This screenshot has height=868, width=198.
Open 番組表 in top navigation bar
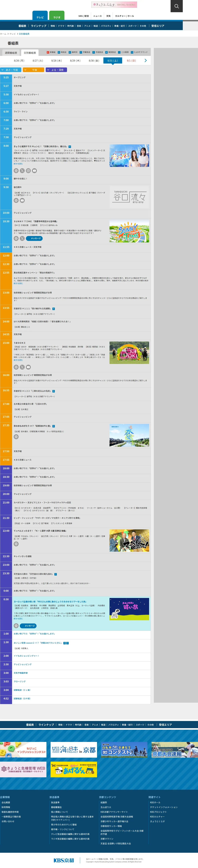22,26
